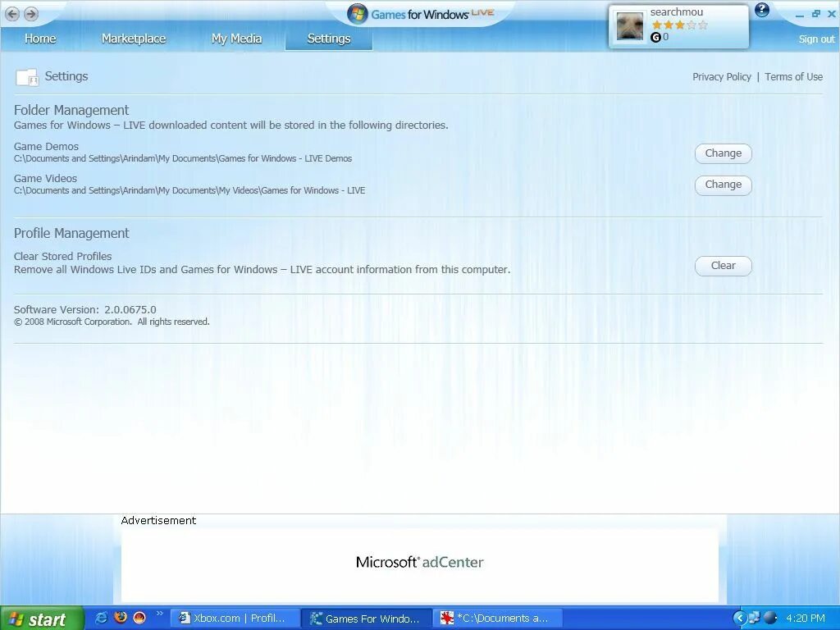Click the Folder Management heading
This screenshot has width=840, height=630.
71,110
